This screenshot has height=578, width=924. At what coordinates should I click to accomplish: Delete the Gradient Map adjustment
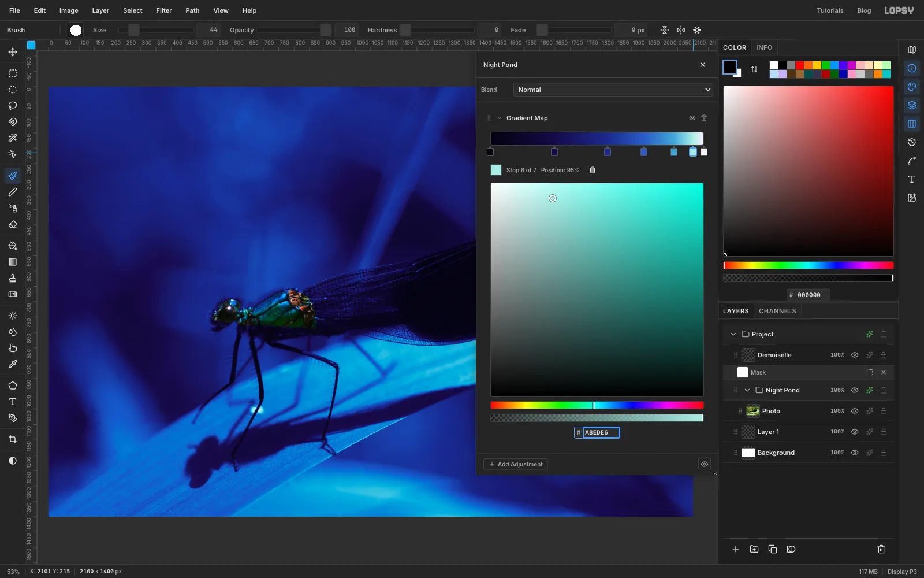tap(704, 118)
